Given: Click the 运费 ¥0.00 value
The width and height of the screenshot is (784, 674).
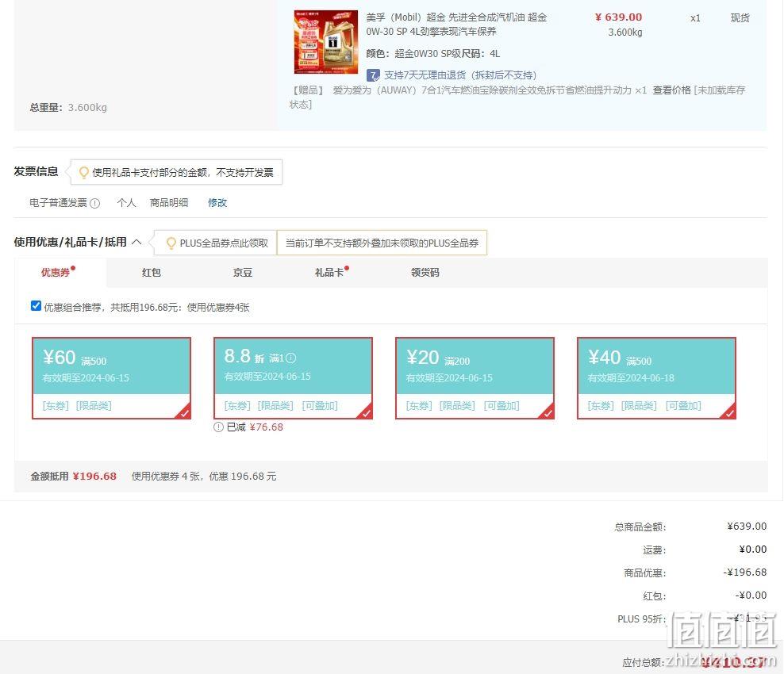Looking at the screenshot, I should (753, 549).
